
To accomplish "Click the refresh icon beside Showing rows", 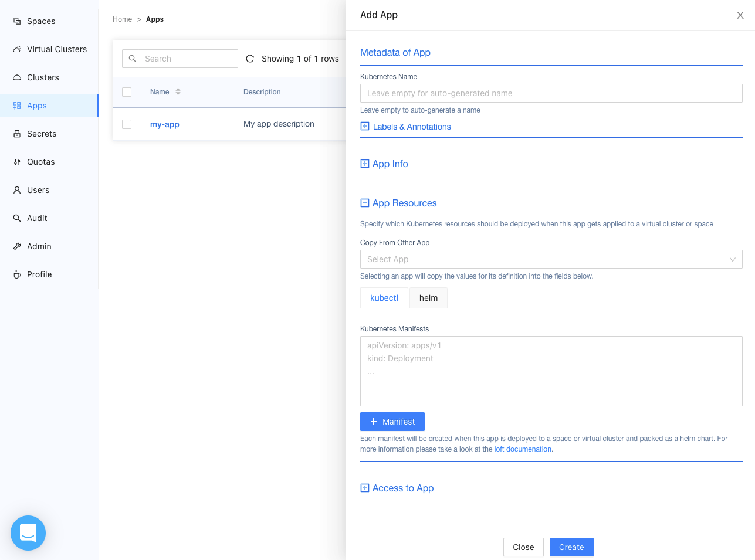I will (x=250, y=59).
